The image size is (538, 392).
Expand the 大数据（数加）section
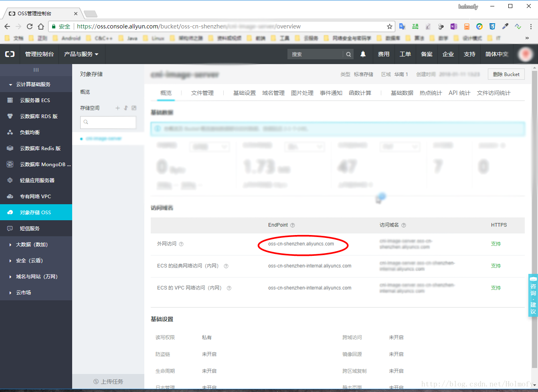[36, 245]
